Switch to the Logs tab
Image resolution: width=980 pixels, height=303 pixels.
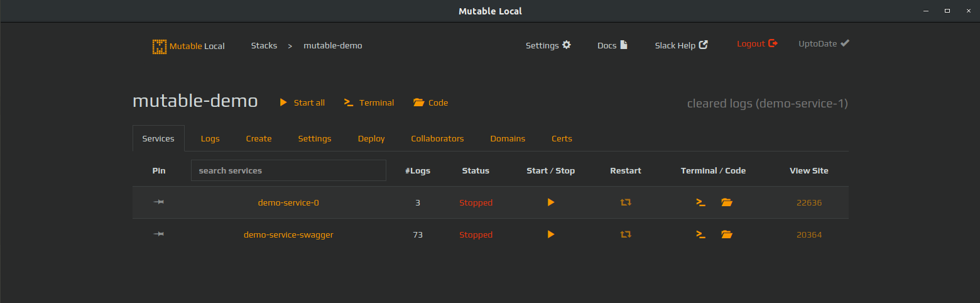(210, 138)
